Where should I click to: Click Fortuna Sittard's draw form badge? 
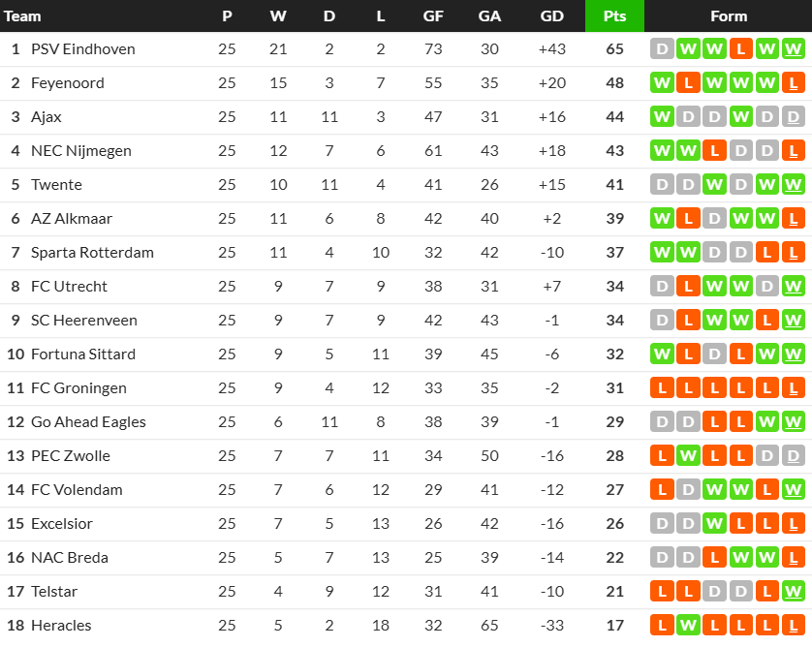click(714, 354)
